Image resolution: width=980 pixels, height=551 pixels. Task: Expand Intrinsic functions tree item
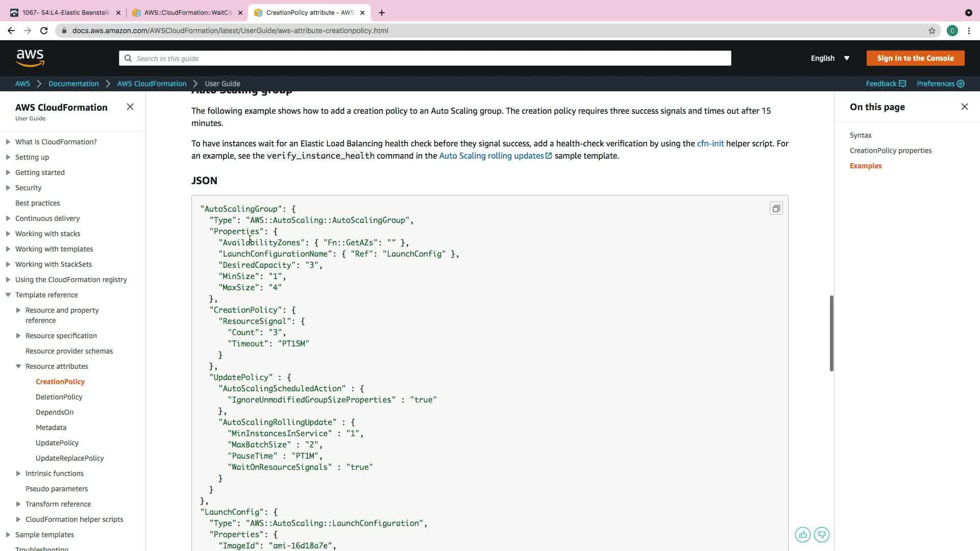[18, 473]
